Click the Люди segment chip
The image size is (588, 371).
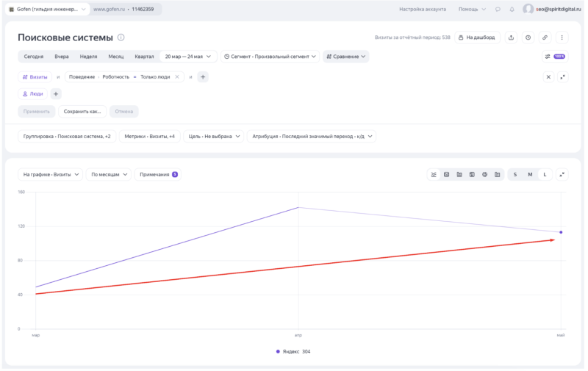click(32, 94)
